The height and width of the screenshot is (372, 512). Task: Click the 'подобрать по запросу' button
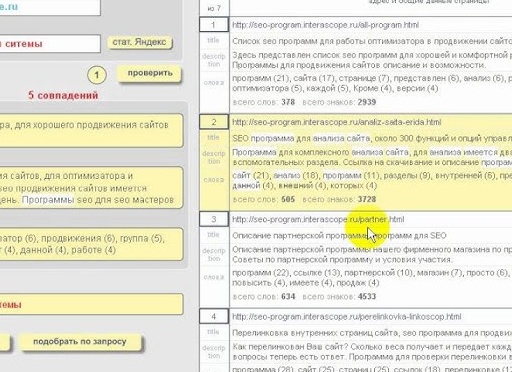[80, 342]
